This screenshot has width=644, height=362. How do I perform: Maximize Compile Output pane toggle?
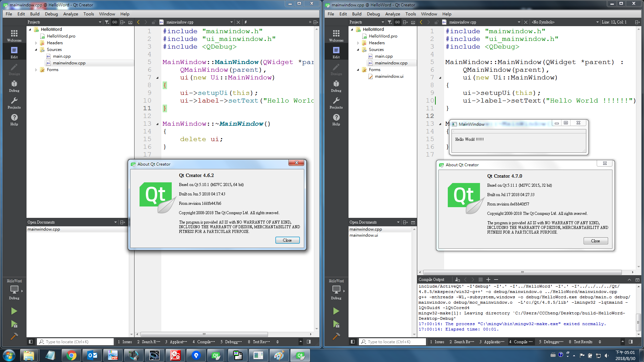point(637,280)
